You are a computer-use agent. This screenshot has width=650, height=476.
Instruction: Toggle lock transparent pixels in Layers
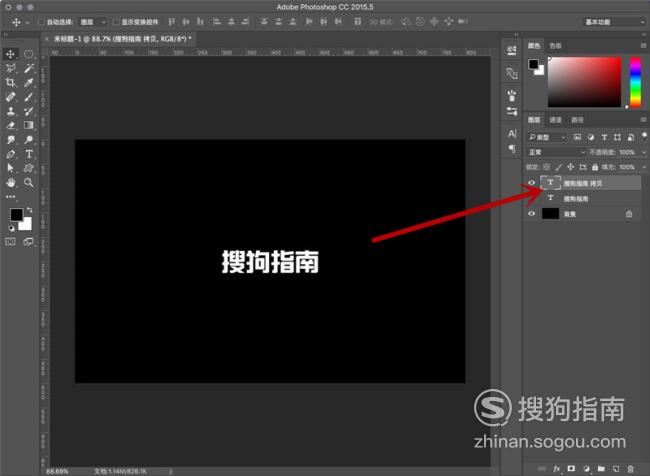click(546, 167)
